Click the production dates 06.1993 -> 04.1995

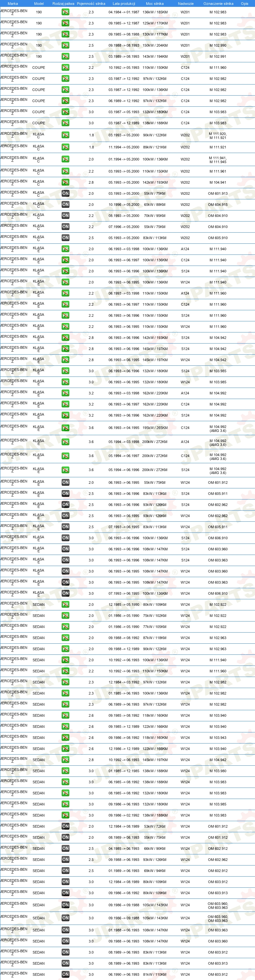[124, 428]
